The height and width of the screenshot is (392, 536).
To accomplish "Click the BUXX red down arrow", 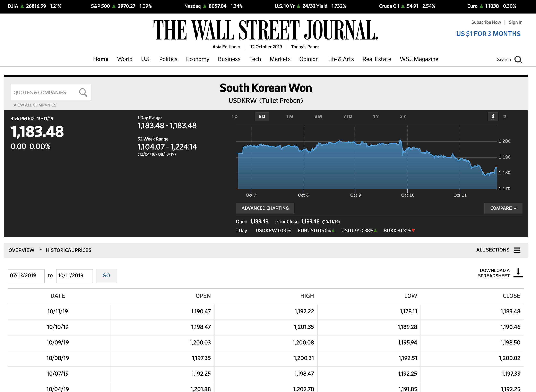I will (413, 231).
